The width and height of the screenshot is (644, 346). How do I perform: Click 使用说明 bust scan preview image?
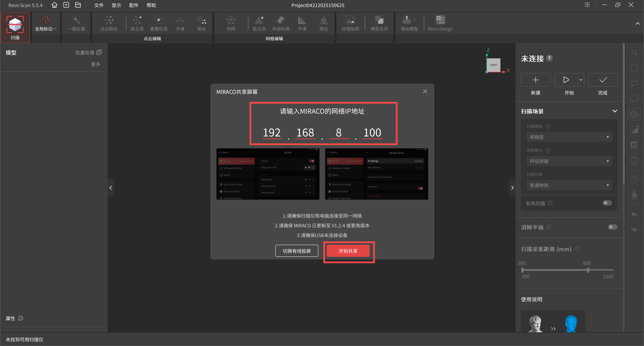click(553, 322)
